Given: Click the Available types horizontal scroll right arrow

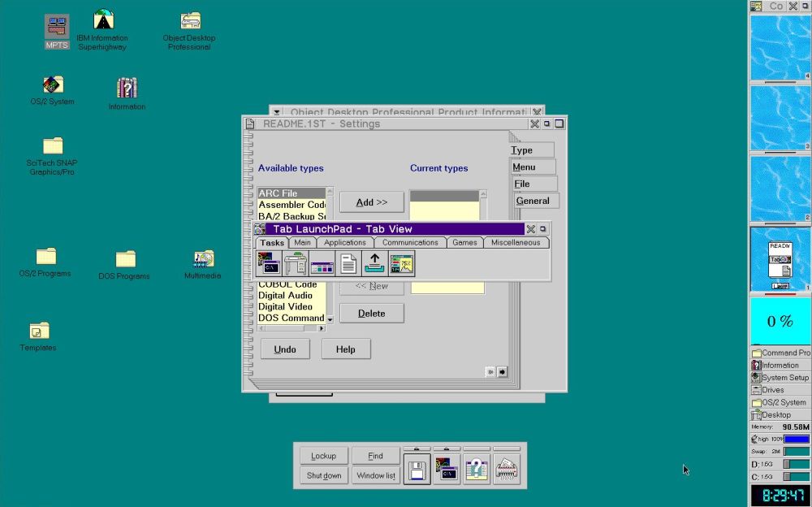Looking at the screenshot, I should [322, 328].
